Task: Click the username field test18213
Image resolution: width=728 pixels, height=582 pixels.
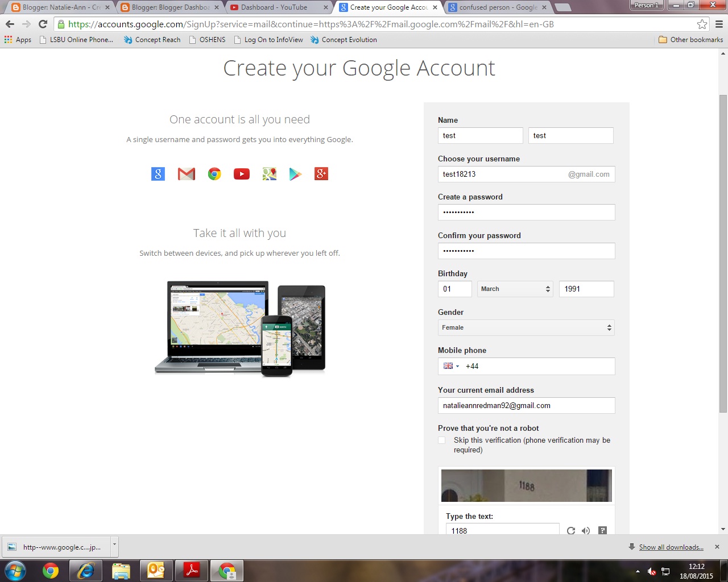Action: (x=526, y=174)
